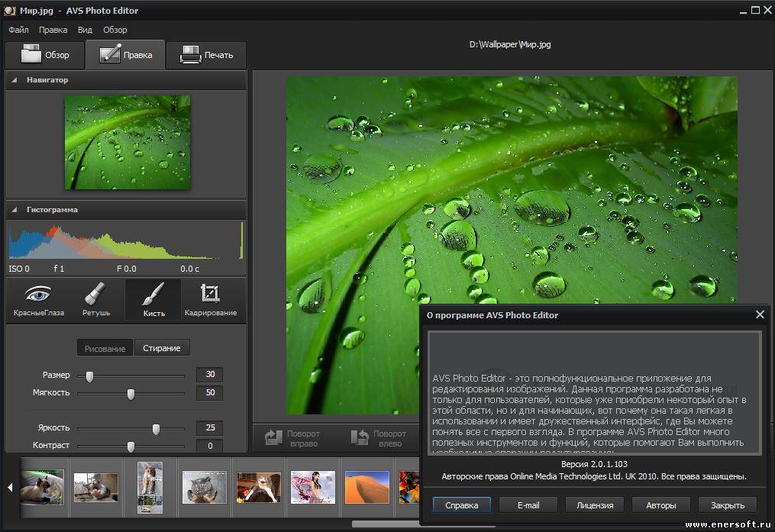Adjust the Контраст slider handle

click(131, 447)
